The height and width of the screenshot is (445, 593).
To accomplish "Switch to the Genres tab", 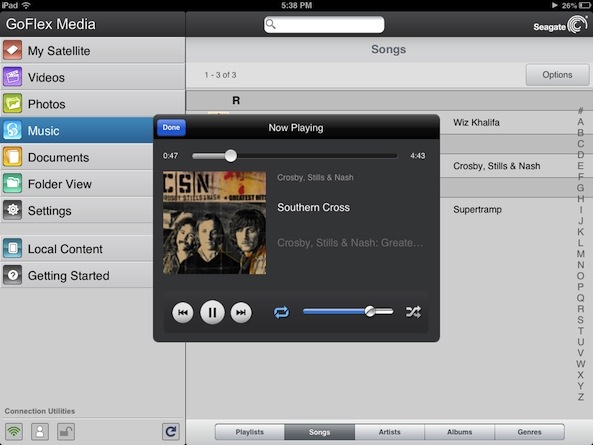I will point(529,432).
